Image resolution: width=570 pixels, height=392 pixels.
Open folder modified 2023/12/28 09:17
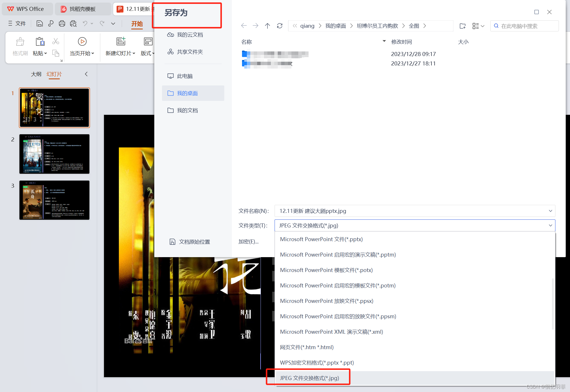pos(275,54)
